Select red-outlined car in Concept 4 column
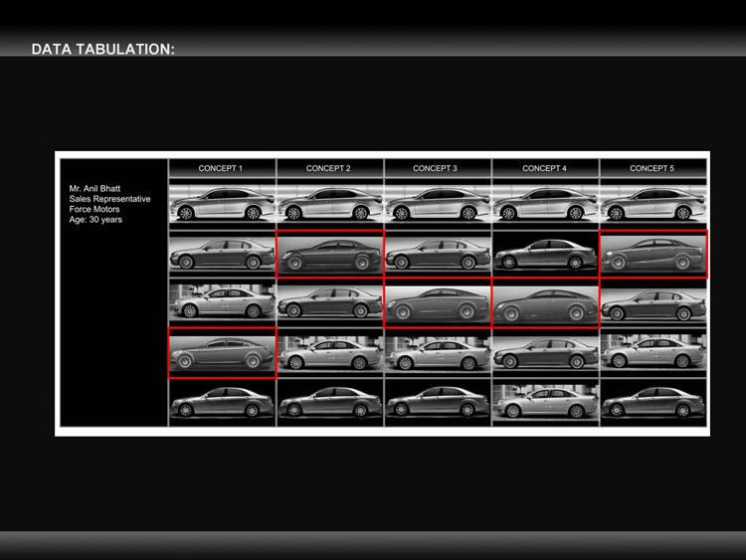The image size is (746, 560). click(x=545, y=303)
